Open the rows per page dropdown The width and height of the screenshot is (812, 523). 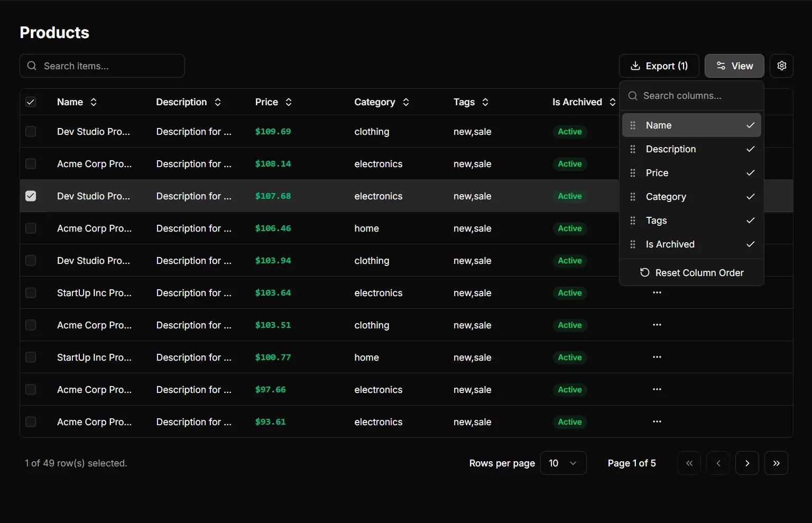click(x=563, y=463)
